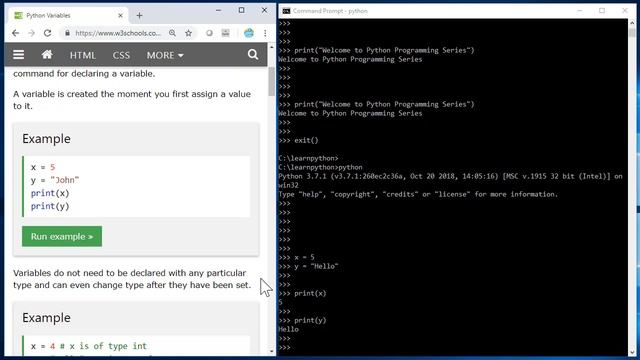Click 'print(x)' in the webpage example
The width and height of the screenshot is (640, 360).
pyautogui.click(x=50, y=193)
